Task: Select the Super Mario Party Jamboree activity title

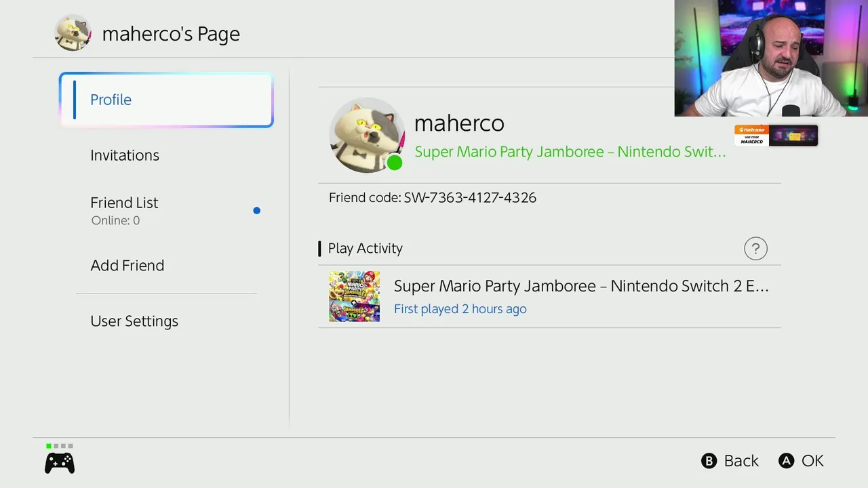Action: 581,286
